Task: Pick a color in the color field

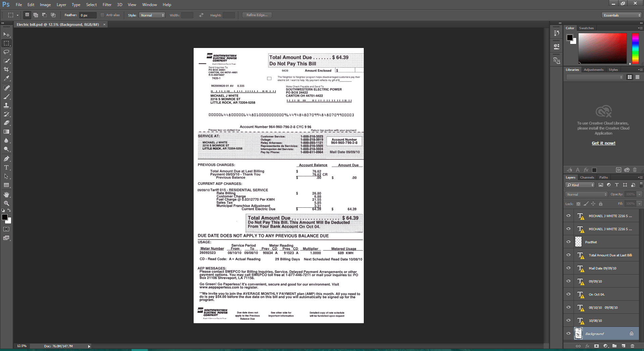Action: pyautogui.click(x=602, y=48)
